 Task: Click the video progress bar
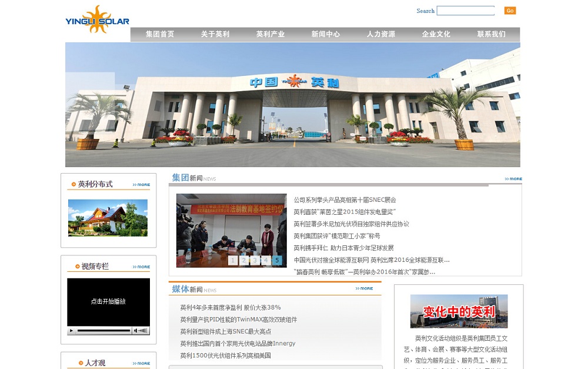[103, 331]
